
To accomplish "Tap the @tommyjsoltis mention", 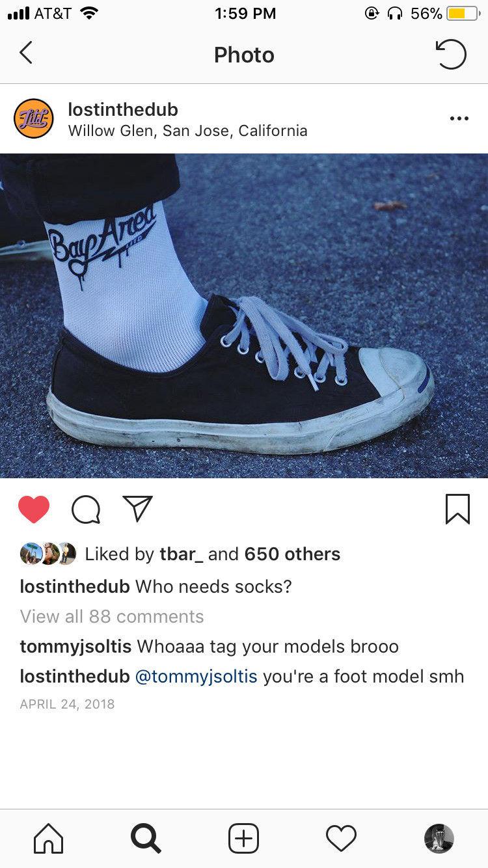I will [197, 677].
